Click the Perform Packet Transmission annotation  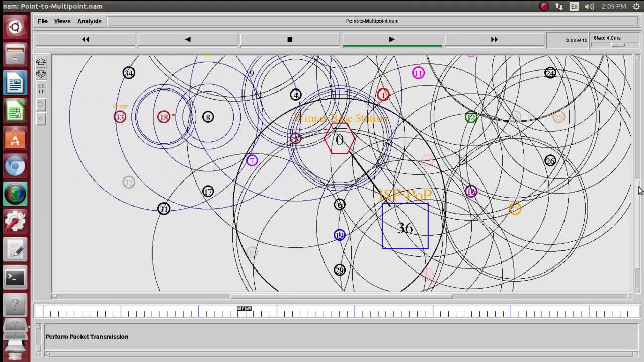click(x=87, y=337)
